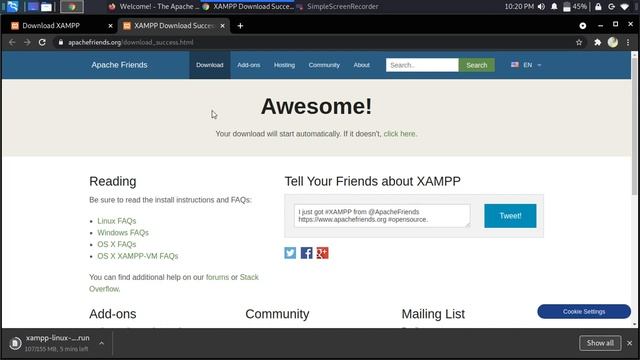640x360 pixels.
Task: Switch to Welcome! - The Apache window in taskbar
Action: click(154, 7)
